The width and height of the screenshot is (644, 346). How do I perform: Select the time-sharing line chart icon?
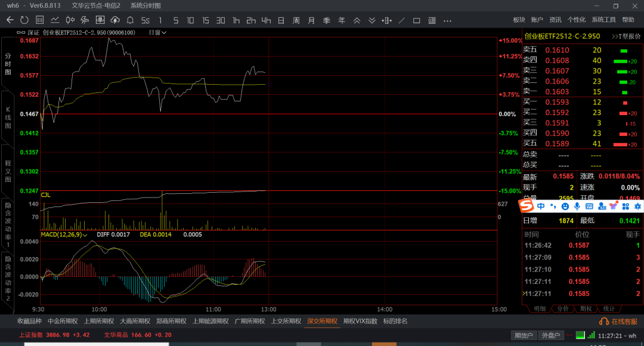click(55, 20)
